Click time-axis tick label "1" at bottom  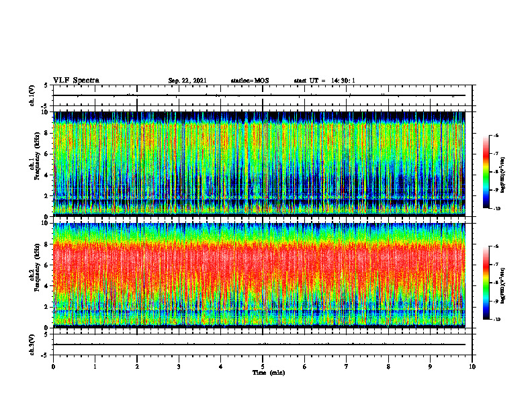point(95,366)
